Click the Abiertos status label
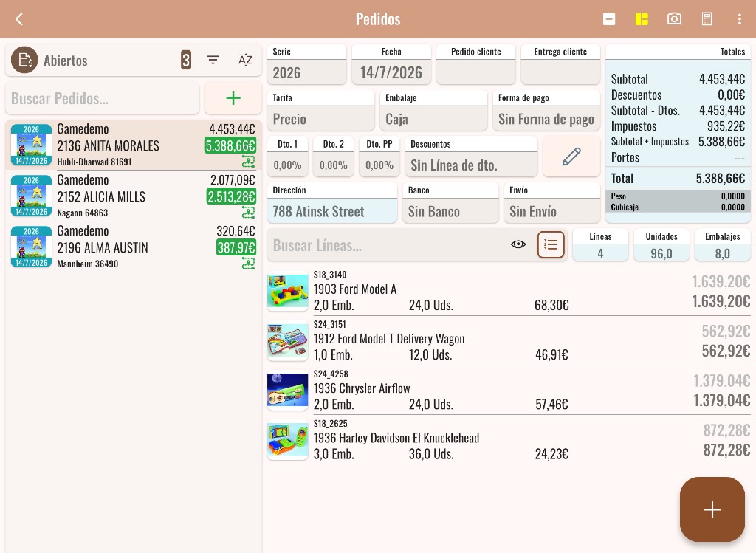756x553 pixels. (66, 61)
